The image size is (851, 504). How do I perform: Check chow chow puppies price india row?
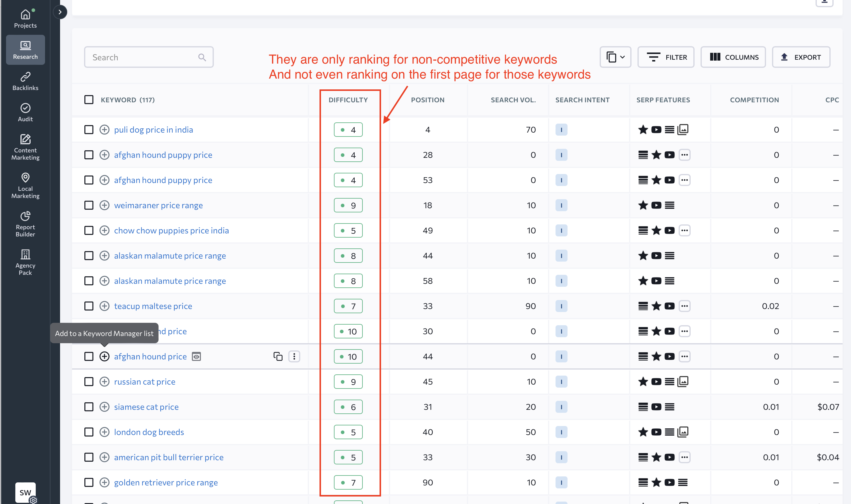(x=89, y=231)
